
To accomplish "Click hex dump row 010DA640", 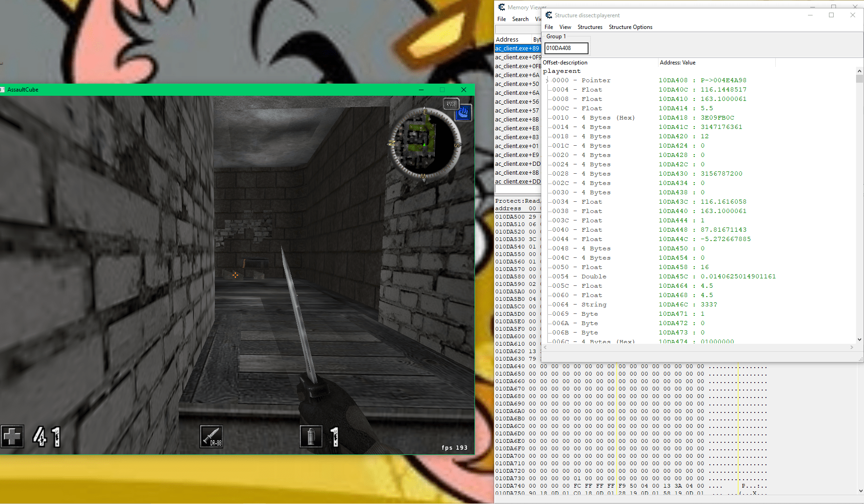I will pos(630,366).
